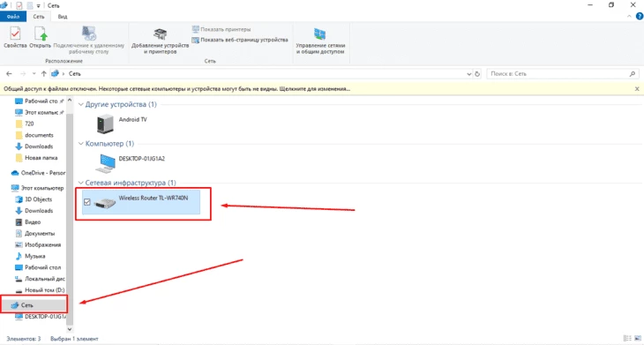
Task: Open Рабочий стол pinned quick access item
Action: click(40, 101)
